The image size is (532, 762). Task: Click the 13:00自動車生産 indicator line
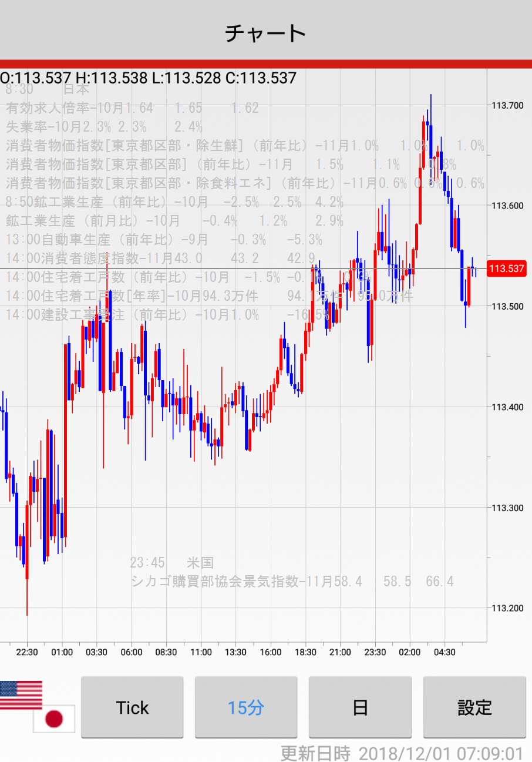coord(164,240)
